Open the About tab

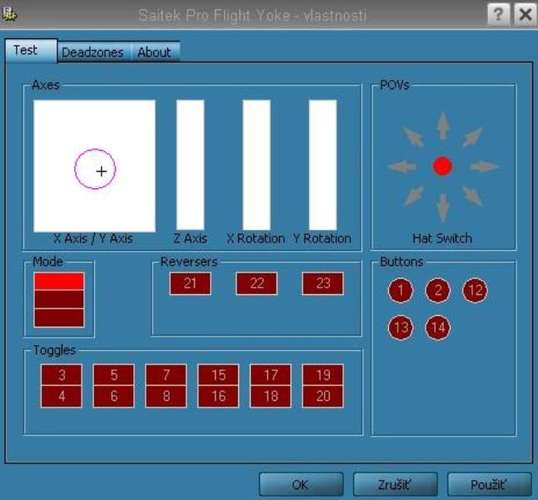click(x=155, y=52)
